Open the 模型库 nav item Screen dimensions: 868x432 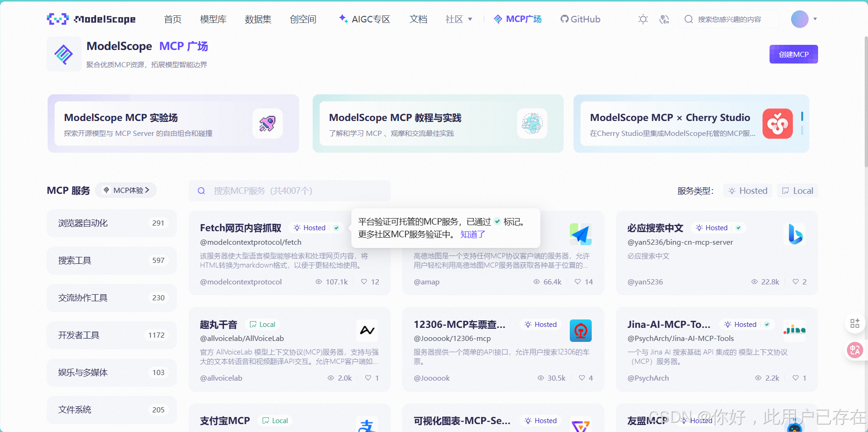(213, 19)
